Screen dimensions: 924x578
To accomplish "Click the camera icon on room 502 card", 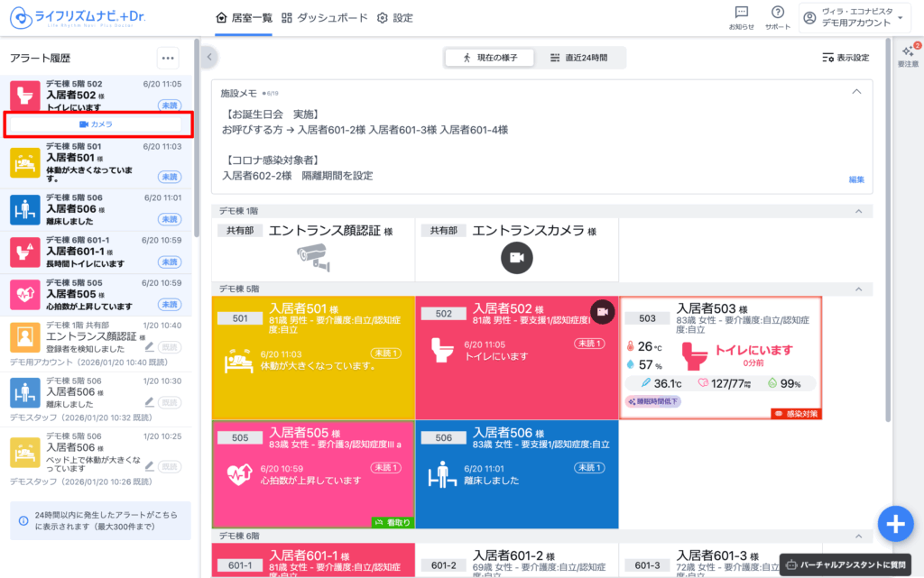I will 603,311.
